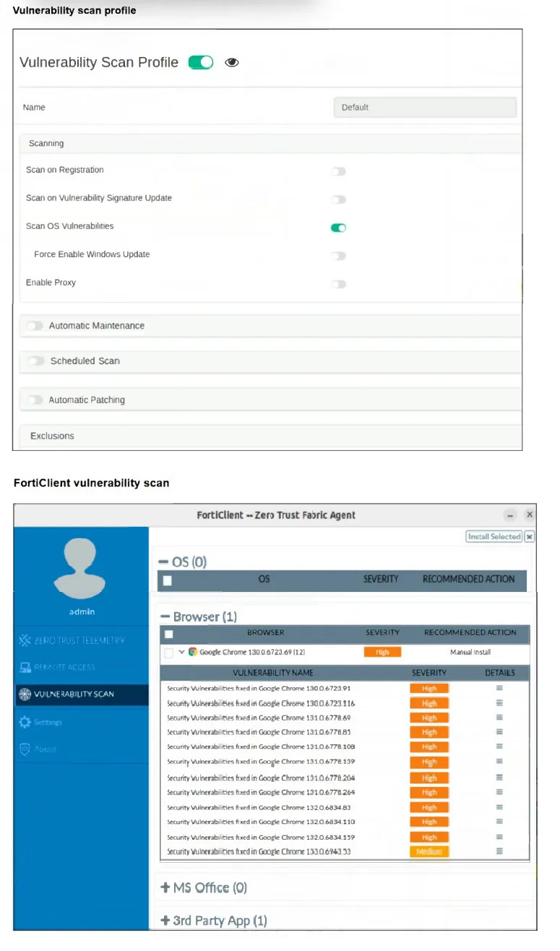Open details icon for Chrome 131.0.6778.264 vulnerability

coord(499,792)
